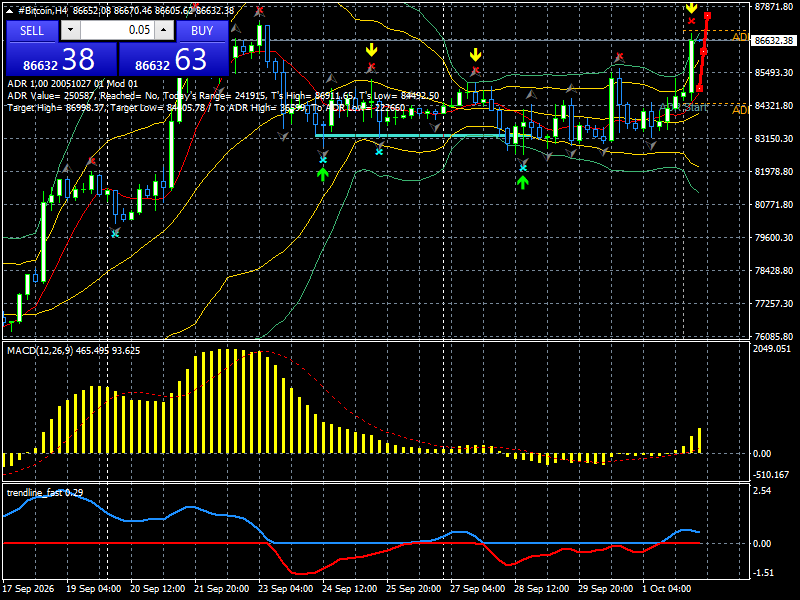Click the 24 Sep 12:00 time label
This screenshot has height=600, width=800.
click(x=349, y=589)
